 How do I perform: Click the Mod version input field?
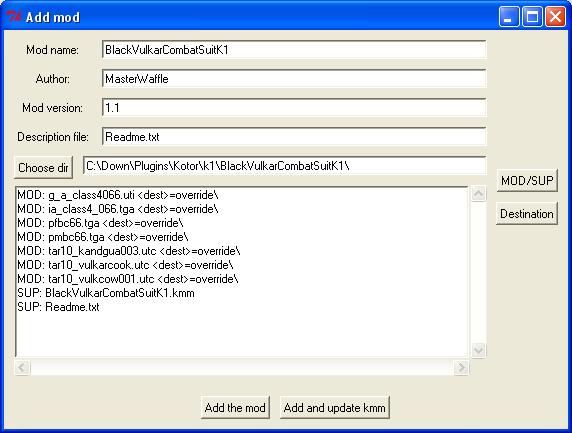point(294,108)
